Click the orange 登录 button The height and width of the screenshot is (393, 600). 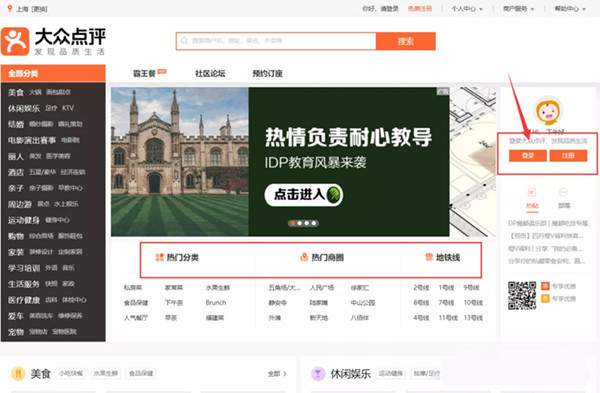(x=528, y=155)
